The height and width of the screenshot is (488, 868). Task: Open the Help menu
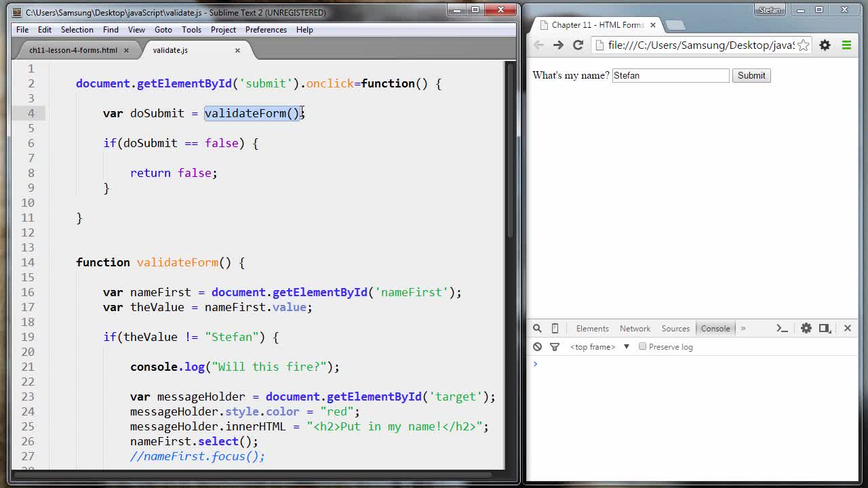click(x=304, y=30)
